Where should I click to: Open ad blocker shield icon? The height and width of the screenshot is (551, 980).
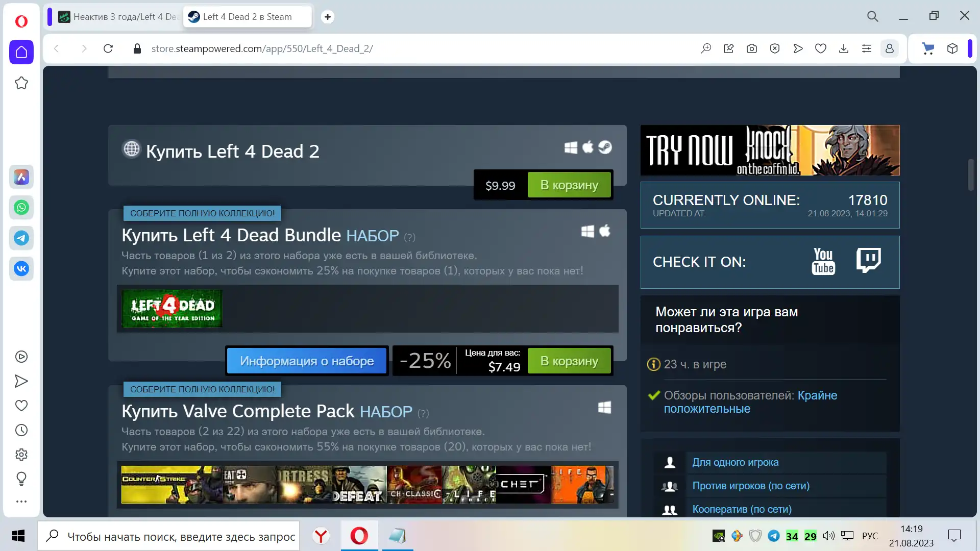[775, 48]
